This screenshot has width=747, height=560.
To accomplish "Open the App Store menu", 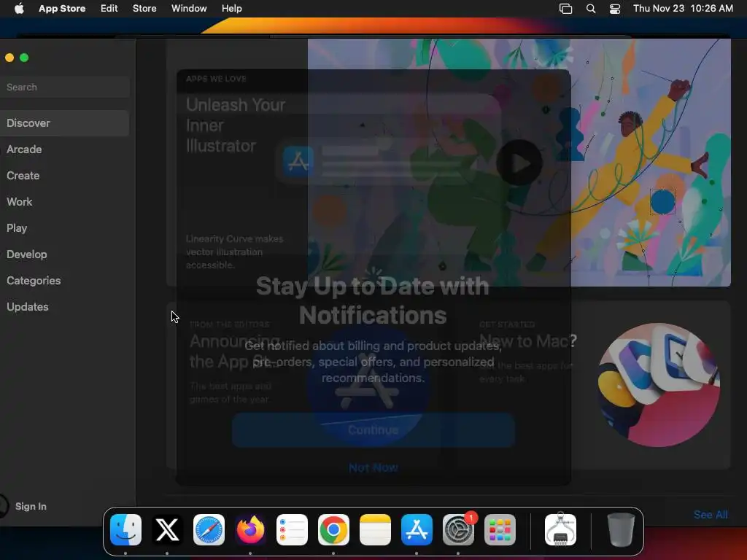I will (62, 9).
